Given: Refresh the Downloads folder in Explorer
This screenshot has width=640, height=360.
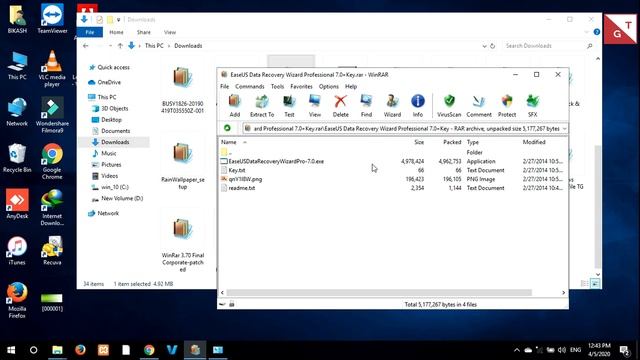Looking at the screenshot, I should [x=493, y=46].
